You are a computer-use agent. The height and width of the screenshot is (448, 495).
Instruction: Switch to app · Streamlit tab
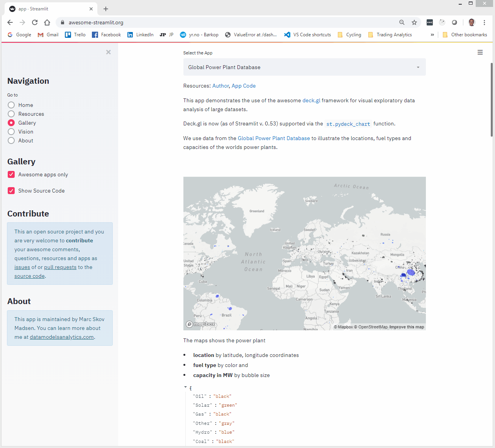pyautogui.click(x=50, y=9)
